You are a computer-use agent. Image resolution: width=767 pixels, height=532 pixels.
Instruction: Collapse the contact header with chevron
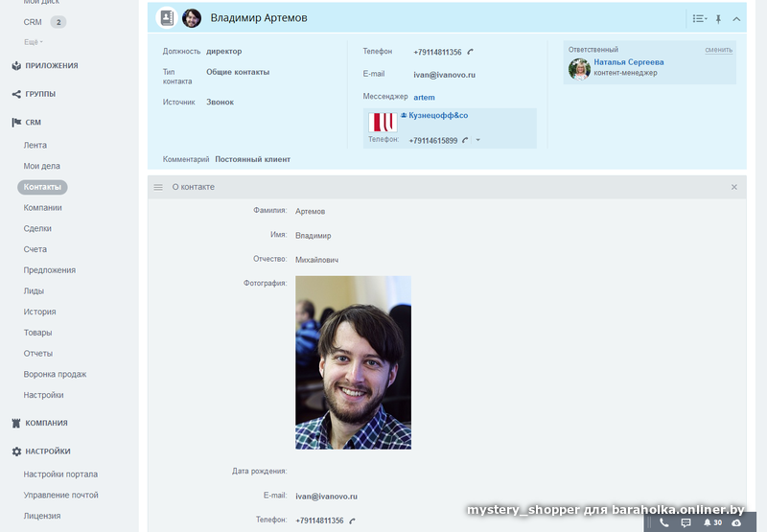click(x=736, y=19)
